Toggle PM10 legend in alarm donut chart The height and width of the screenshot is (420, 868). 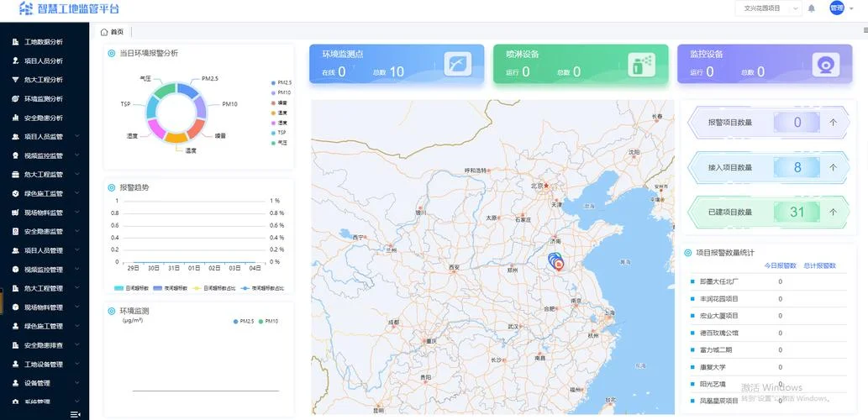tap(281, 92)
